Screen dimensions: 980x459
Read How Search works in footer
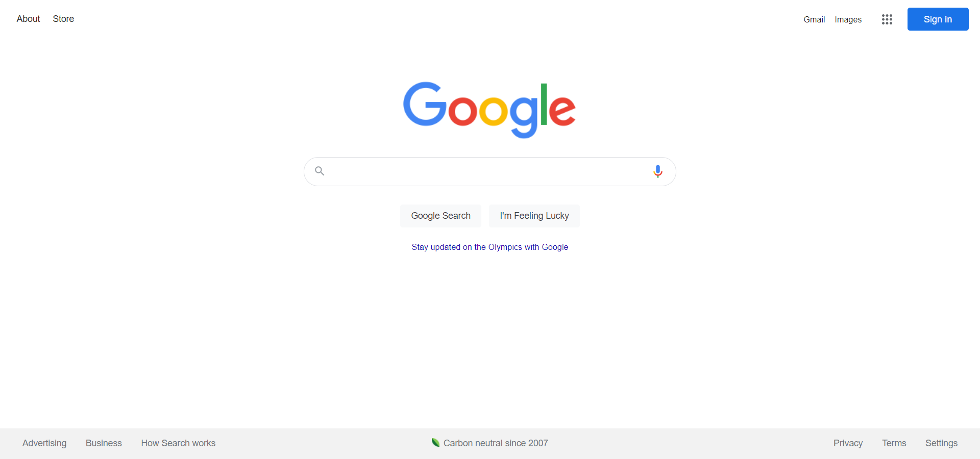178,443
